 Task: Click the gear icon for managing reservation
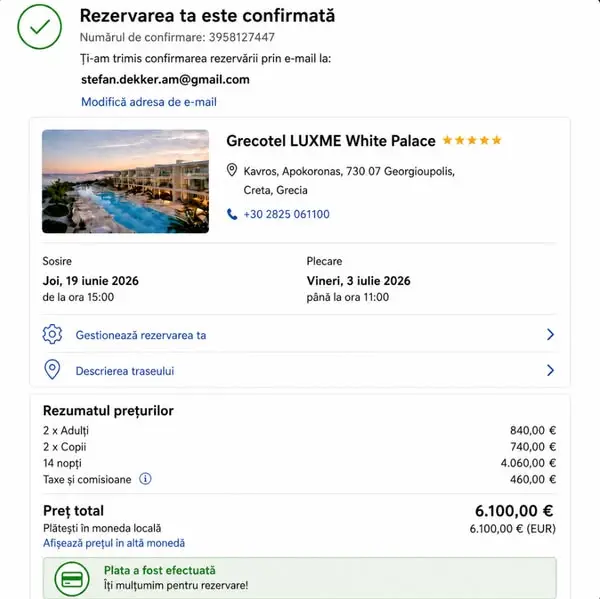(52, 334)
